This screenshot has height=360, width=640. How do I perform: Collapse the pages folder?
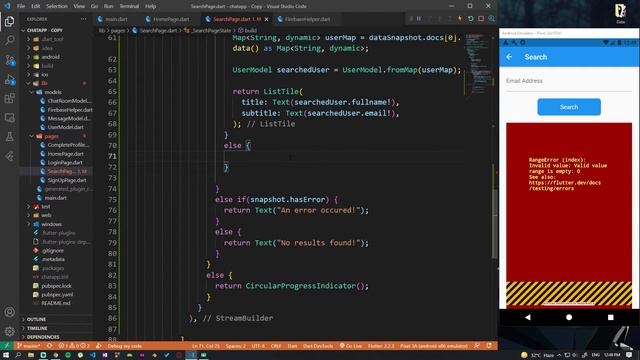(x=51, y=136)
